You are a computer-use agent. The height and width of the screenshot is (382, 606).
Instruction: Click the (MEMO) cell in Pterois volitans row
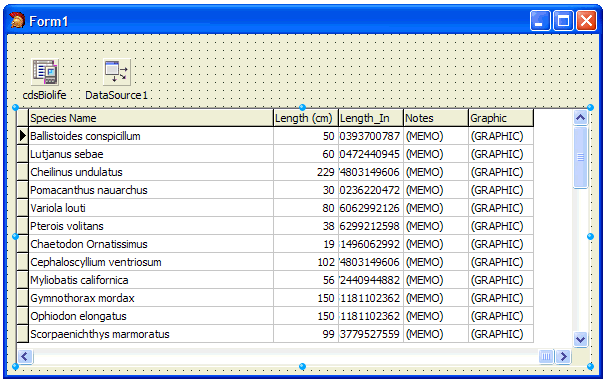pyautogui.click(x=436, y=226)
